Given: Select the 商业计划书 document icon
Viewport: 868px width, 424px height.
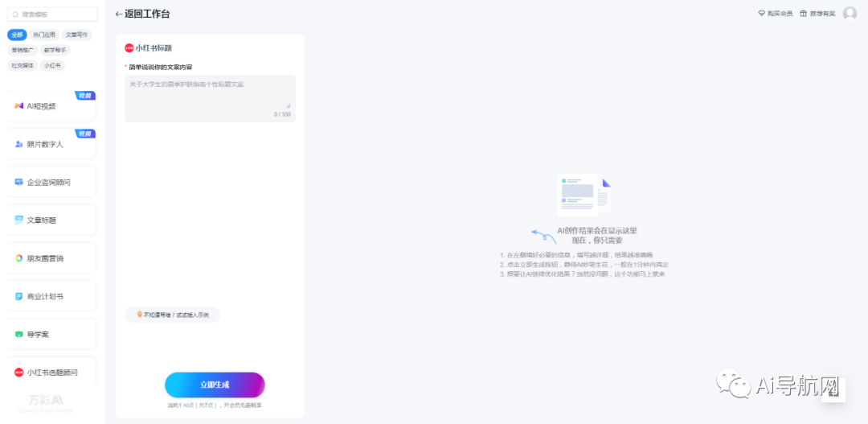Looking at the screenshot, I should [x=18, y=297].
